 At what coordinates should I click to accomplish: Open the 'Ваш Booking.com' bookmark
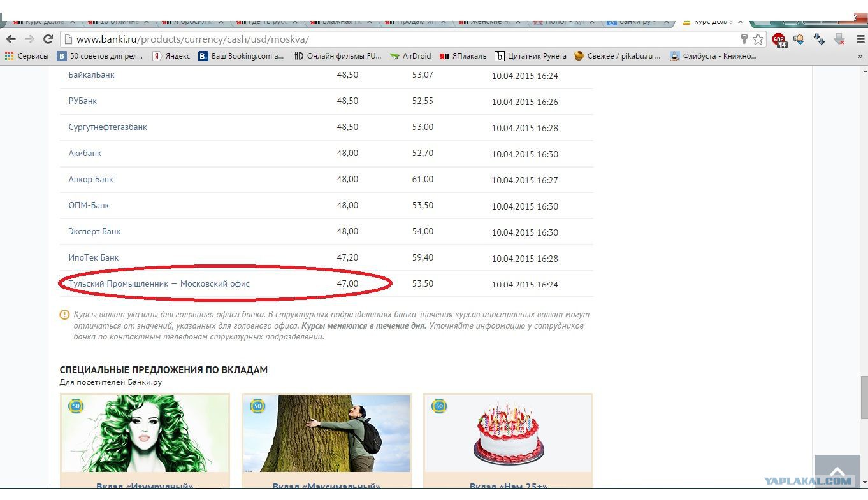pyautogui.click(x=241, y=56)
